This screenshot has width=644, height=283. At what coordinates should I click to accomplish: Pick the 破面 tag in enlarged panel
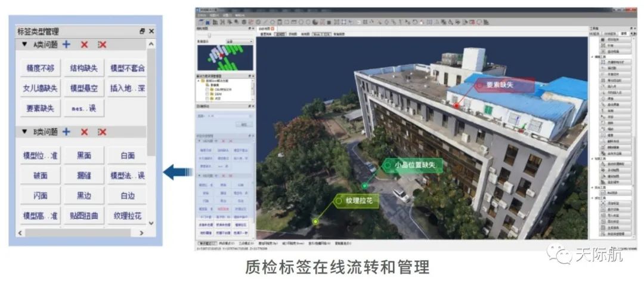(41, 175)
